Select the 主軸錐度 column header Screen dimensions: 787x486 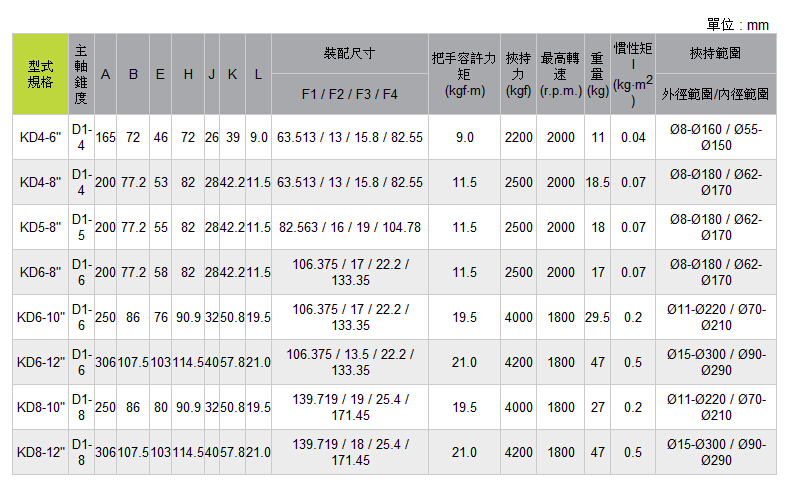tap(81, 73)
